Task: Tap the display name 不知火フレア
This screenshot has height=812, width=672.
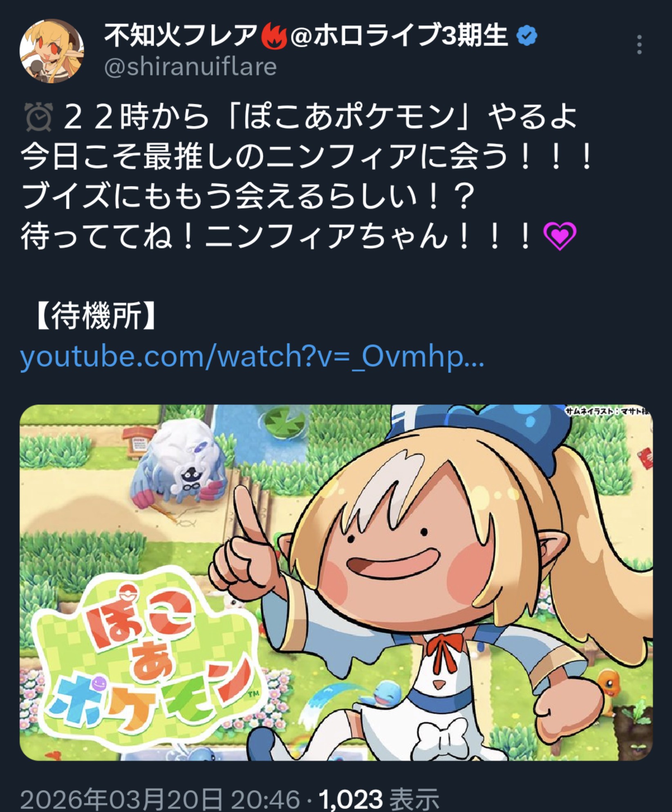Action: pyautogui.click(x=181, y=36)
